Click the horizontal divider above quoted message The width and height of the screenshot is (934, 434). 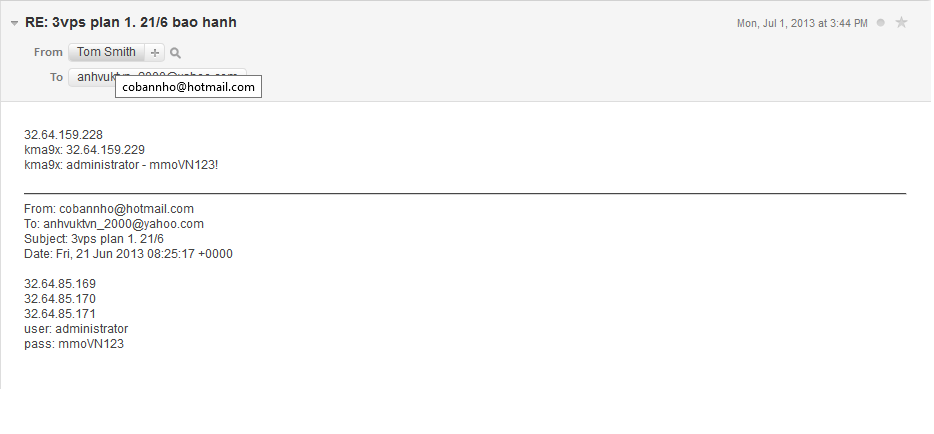pyautogui.click(x=465, y=192)
